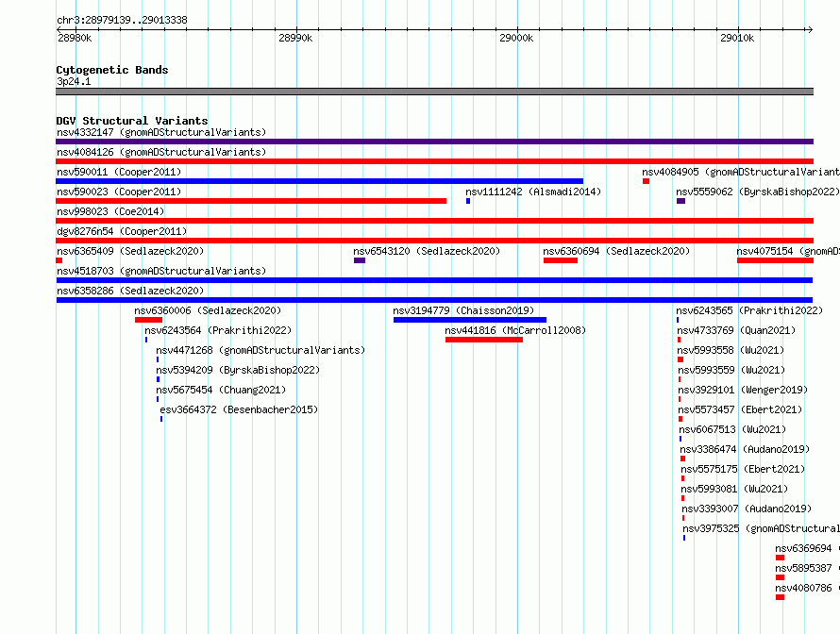Viewport: 840px width, 634px height.
Task: Open the nsv4084905 variant label
Action: pyautogui.click(x=741, y=172)
